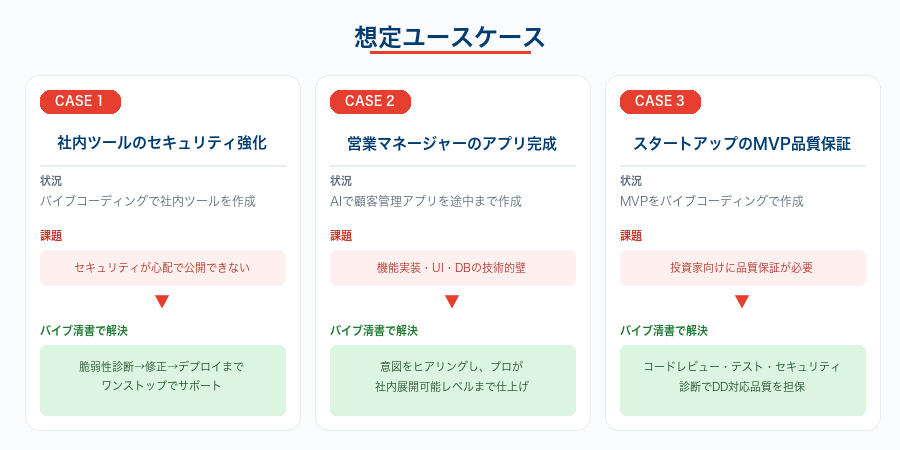The width and height of the screenshot is (900, 450).
Task: Click the red down arrow in CASE 3 card
Action: (x=742, y=301)
